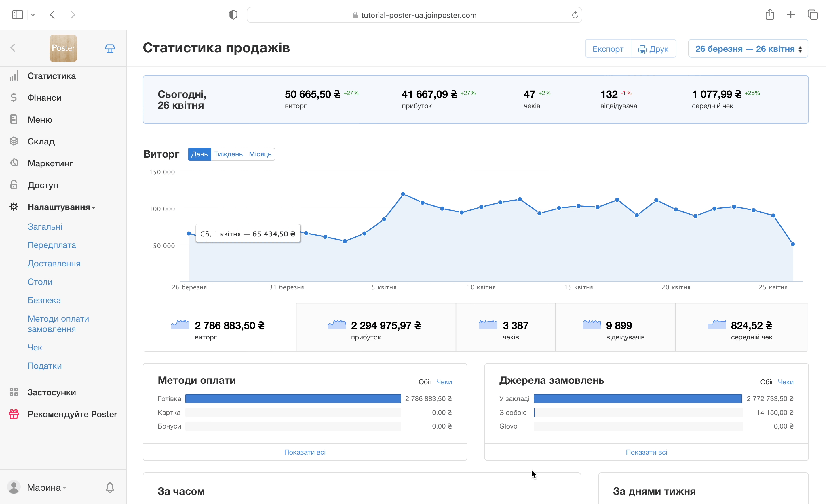Image resolution: width=829 pixels, height=504 pixels.
Task: Click the Застосунки grid icon
Action: pos(14,392)
